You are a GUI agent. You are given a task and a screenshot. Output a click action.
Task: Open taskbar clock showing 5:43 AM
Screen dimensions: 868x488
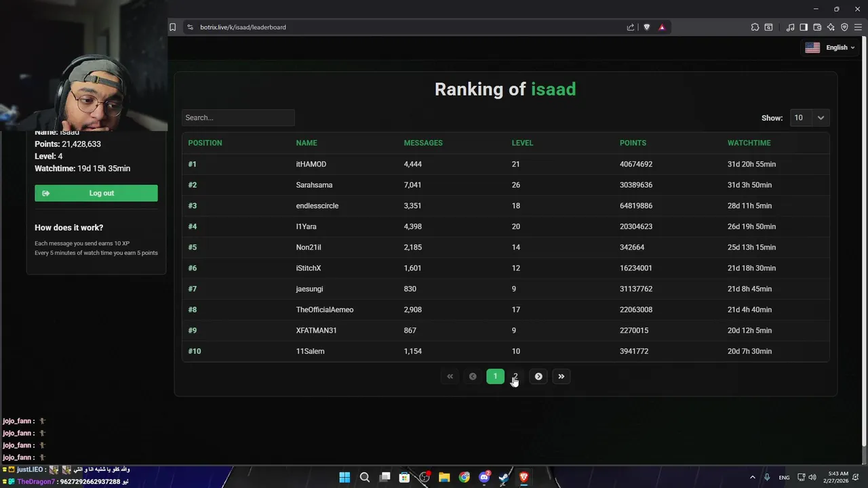click(838, 477)
